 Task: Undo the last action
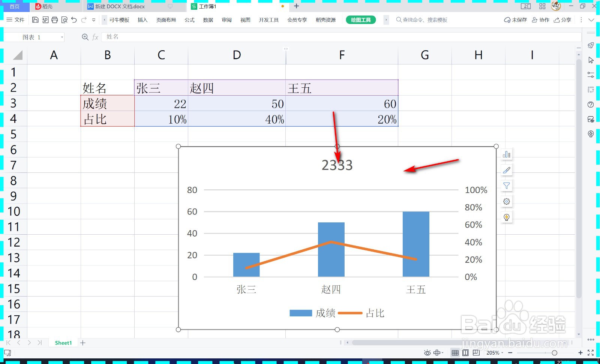point(74,20)
